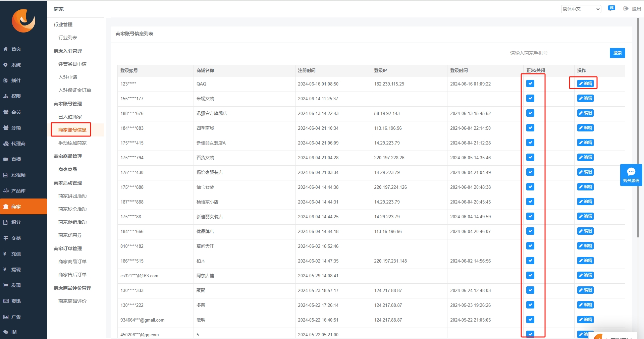This screenshot has height=339, width=644.
Task: Open the 充值 yen icon
Action: click(5, 254)
